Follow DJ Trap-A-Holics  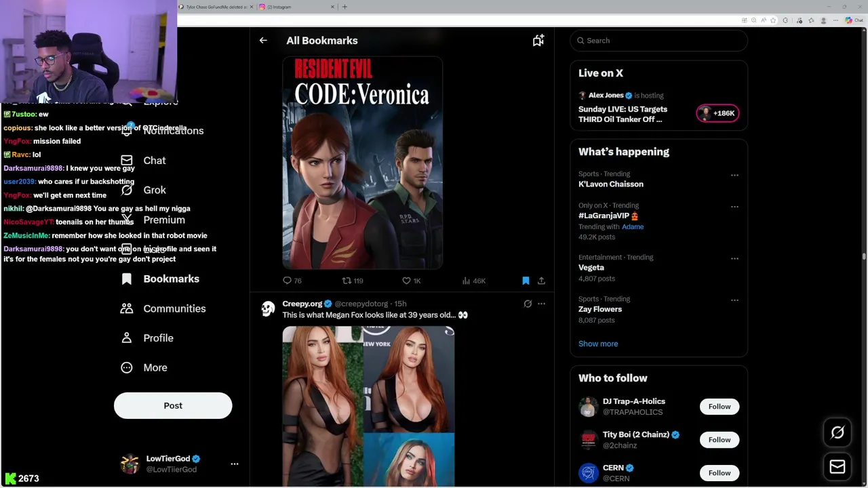pos(719,407)
